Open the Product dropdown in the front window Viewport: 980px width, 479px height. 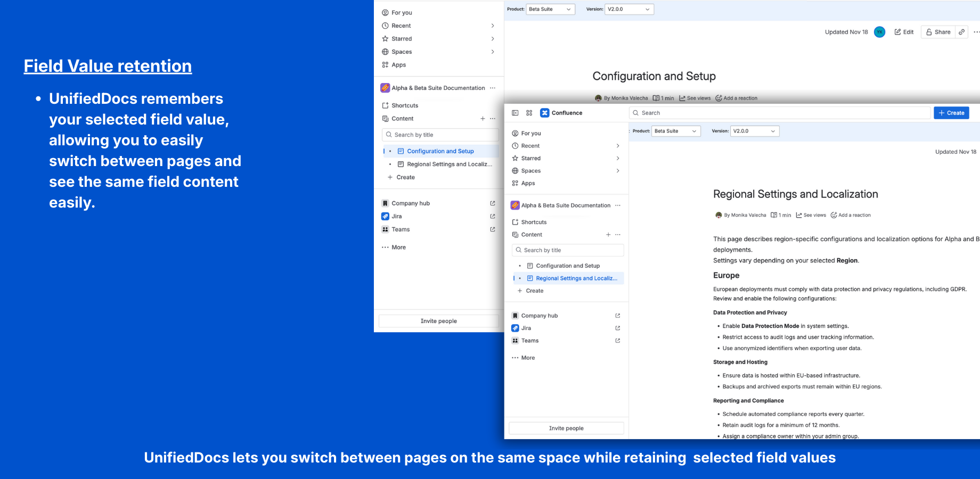point(676,131)
